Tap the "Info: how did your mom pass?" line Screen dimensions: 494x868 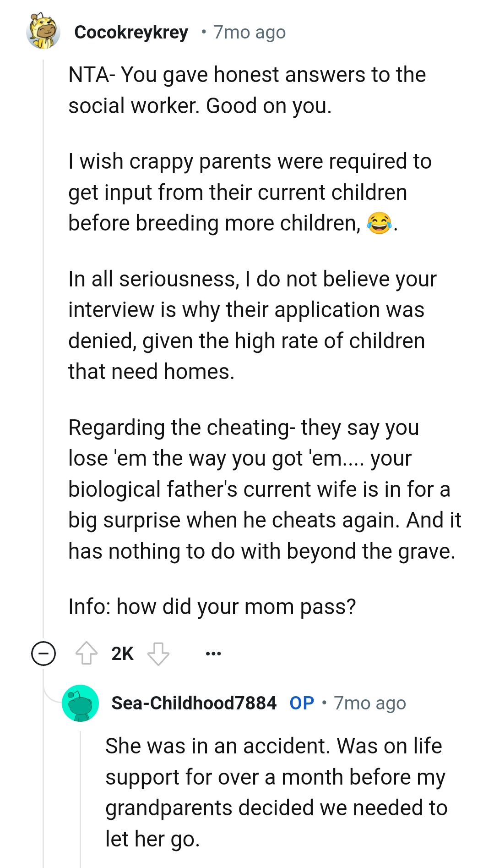click(x=212, y=607)
